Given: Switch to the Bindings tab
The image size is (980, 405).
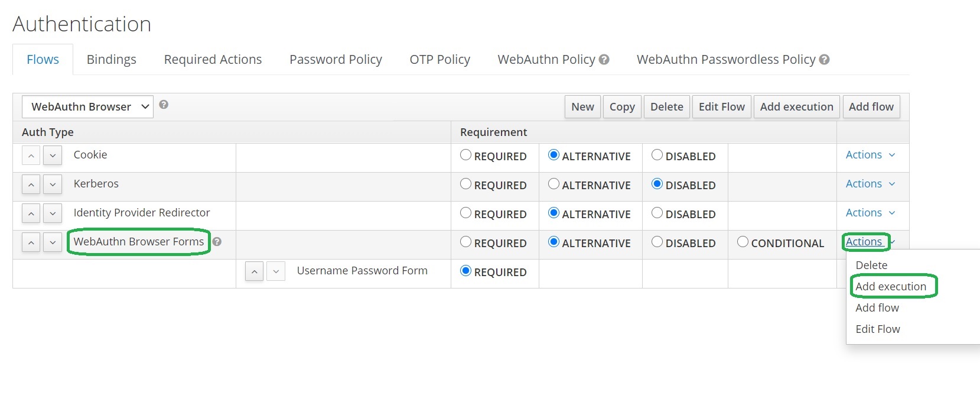Looking at the screenshot, I should click(x=111, y=60).
